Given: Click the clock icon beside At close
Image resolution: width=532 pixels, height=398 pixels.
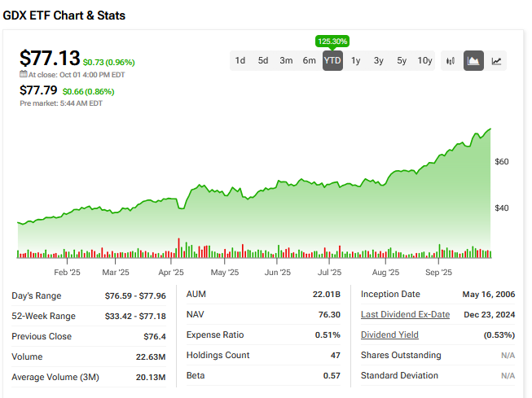Looking at the screenshot, I should coord(24,74).
